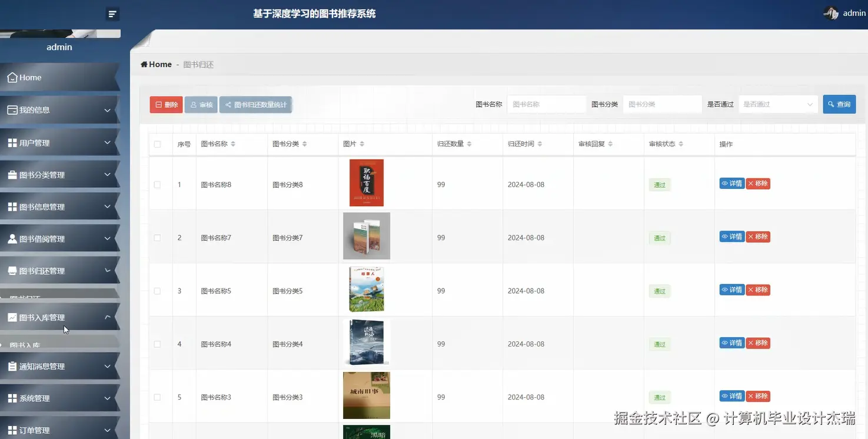868x439 pixels.
Task: Sort by 图书分类 column arrows
Action: [x=304, y=144]
